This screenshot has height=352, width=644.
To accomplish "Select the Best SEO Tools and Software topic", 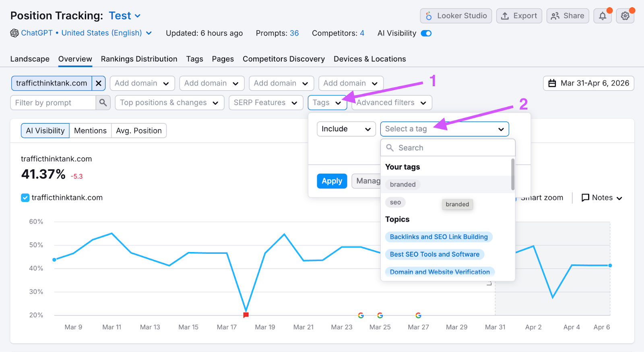I will click(x=434, y=255).
